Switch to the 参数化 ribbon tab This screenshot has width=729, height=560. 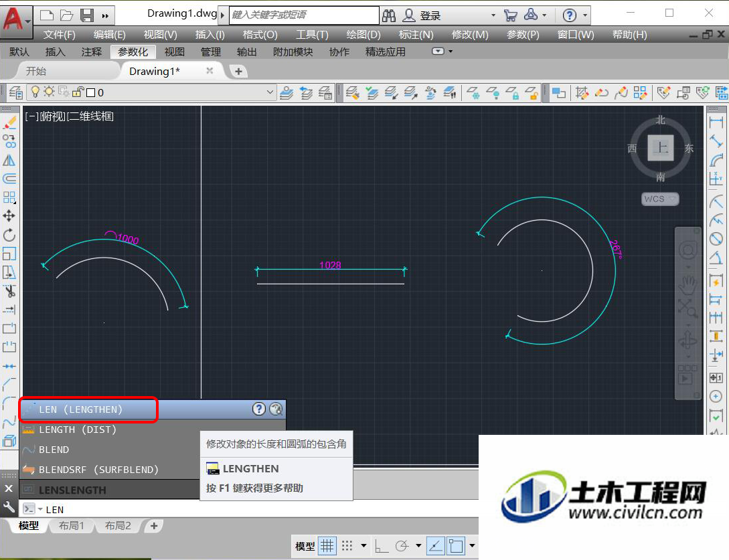(133, 52)
